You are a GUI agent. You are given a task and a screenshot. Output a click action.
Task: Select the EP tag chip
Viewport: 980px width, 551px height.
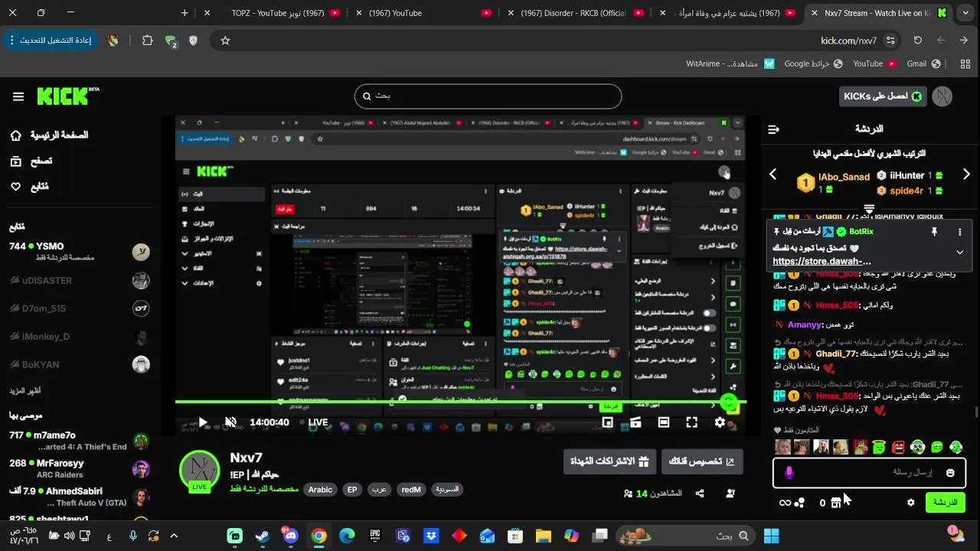[x=352, y=490]
